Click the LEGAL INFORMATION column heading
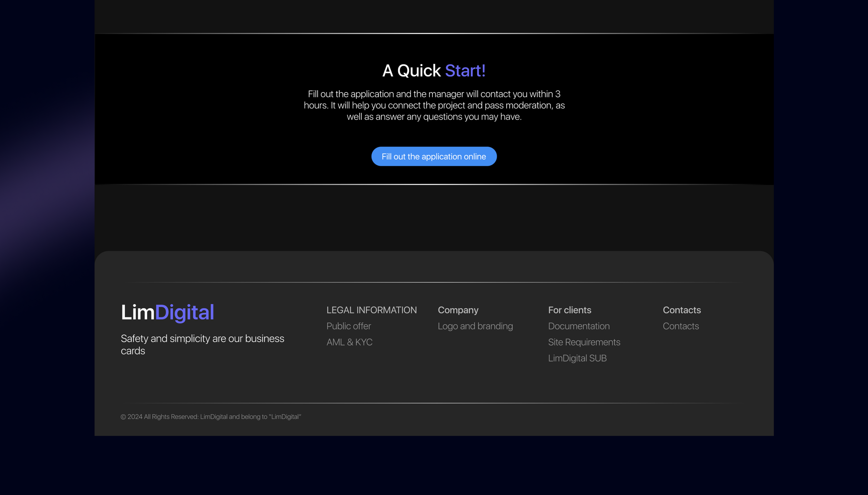Screen dimensions: 868x495 coord(371,310)
